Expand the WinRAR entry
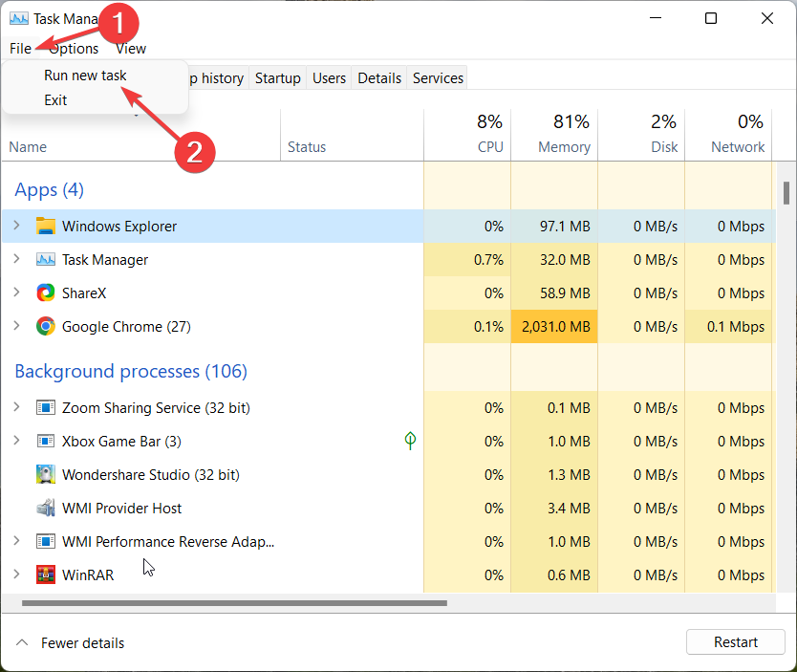This screenshot has width=797, height=672. [16, 574]
